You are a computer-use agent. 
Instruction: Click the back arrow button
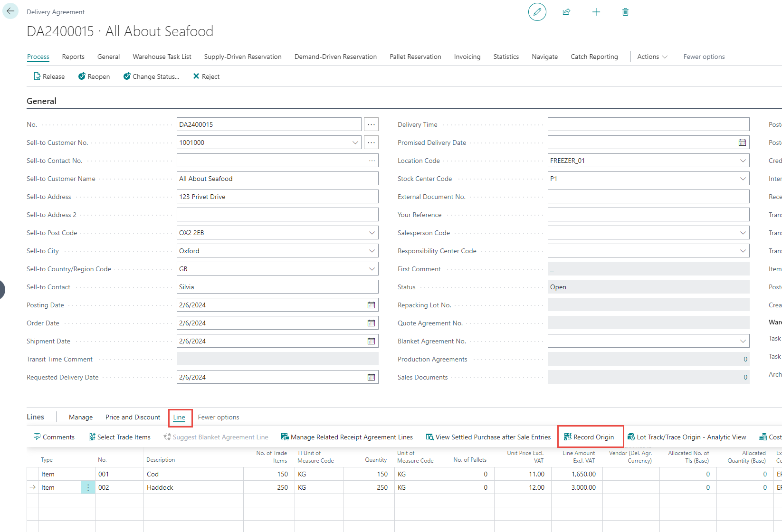pyautogui.click(x=10, y=11)
